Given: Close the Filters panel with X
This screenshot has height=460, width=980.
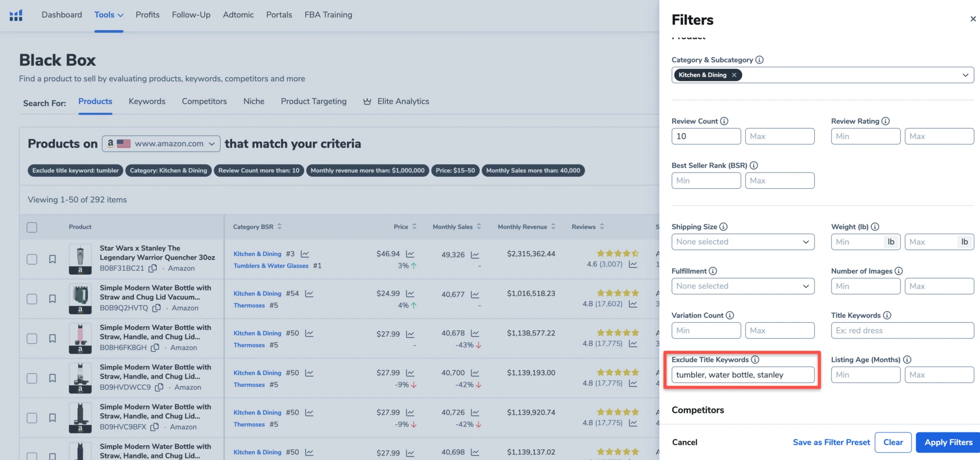Looking at the screenshot, I should pos(973,19).
